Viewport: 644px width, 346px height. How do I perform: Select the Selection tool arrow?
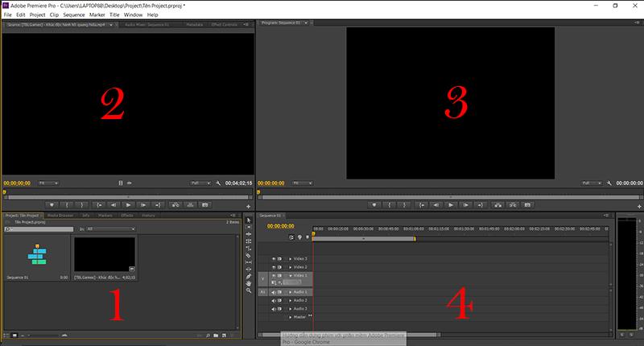(249, 220)
